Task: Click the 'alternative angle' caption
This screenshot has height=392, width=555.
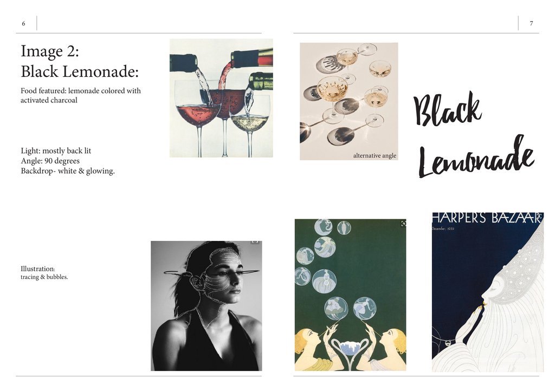Action: pyautogui.click(x=375, y=155)
